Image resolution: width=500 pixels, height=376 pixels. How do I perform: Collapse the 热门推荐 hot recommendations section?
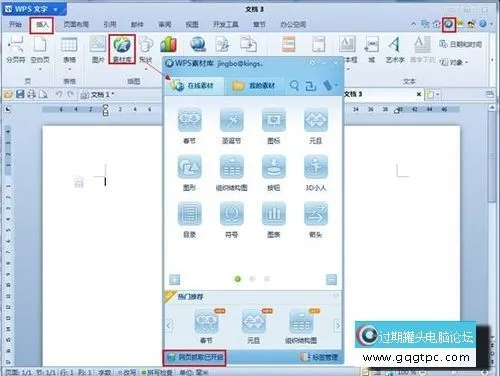(336, 296)
